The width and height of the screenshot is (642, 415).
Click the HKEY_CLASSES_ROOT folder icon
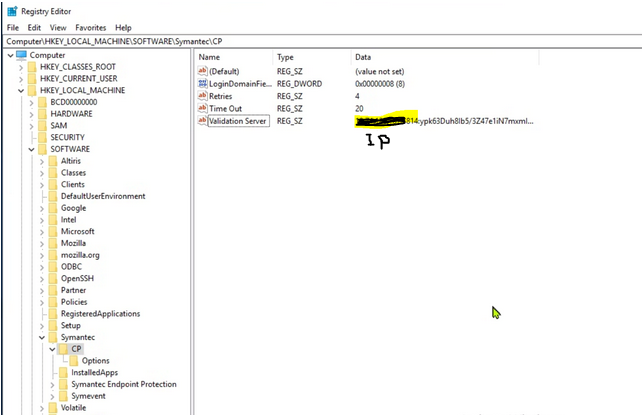pyautogui.click(x=32, y=67)
